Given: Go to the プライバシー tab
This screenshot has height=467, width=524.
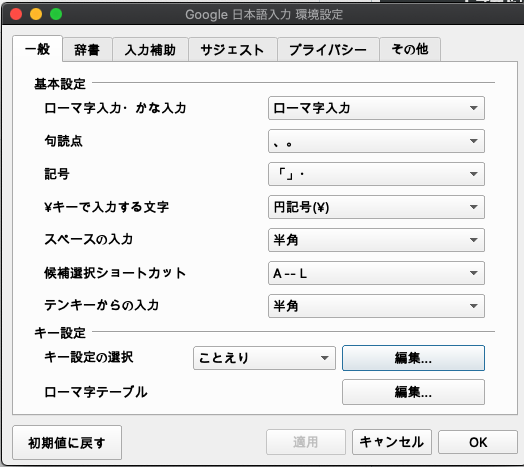Looking at the screenshot, I should click(x=328, y=50).
